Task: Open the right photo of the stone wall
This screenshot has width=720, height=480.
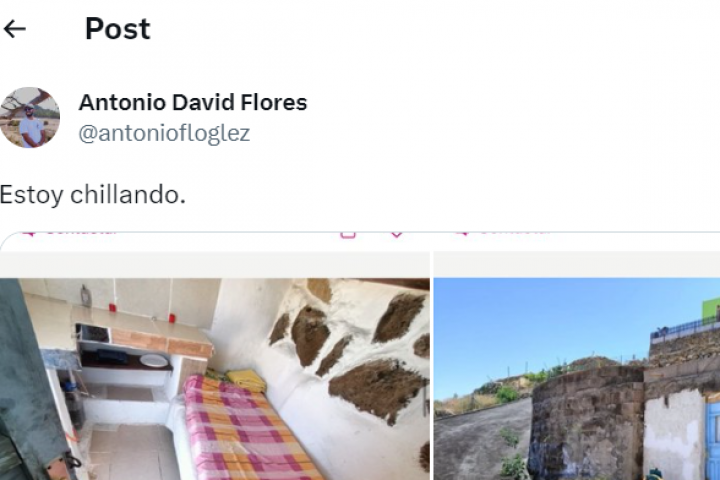Action: pyautogui.click(x=577, y=366)
